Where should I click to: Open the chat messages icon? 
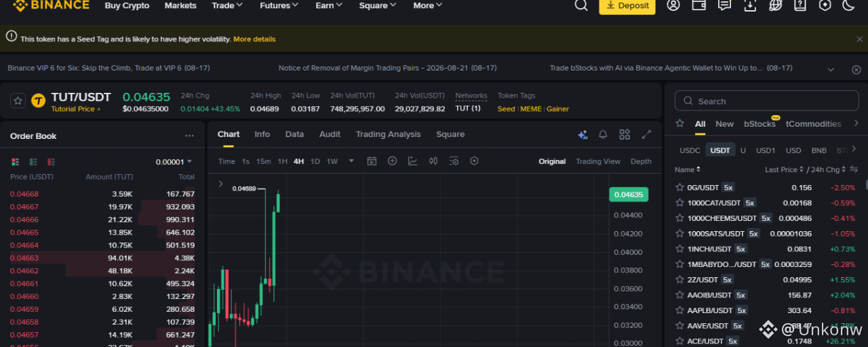click(x=724, y=5)
